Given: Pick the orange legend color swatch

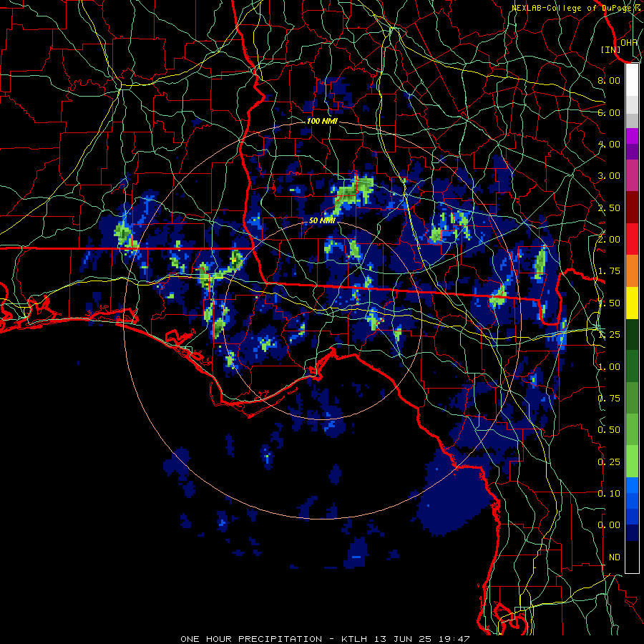Looking at the screenshot, I should 632,271.
